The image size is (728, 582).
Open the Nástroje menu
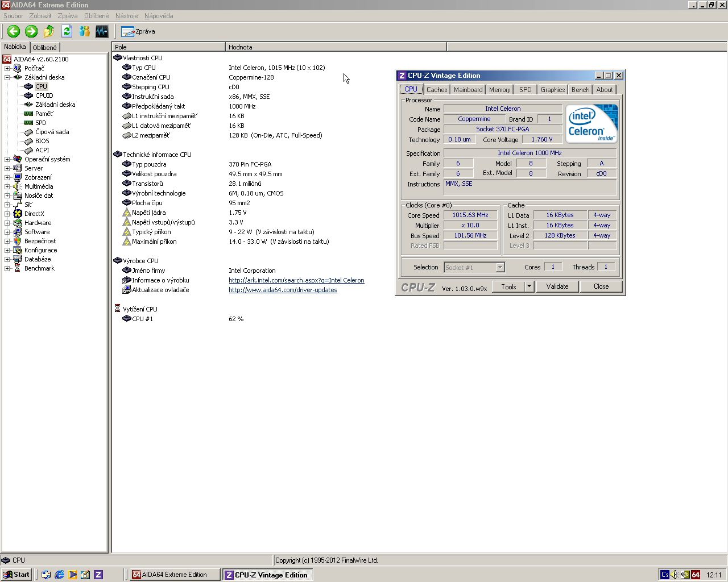click(126, 16)
